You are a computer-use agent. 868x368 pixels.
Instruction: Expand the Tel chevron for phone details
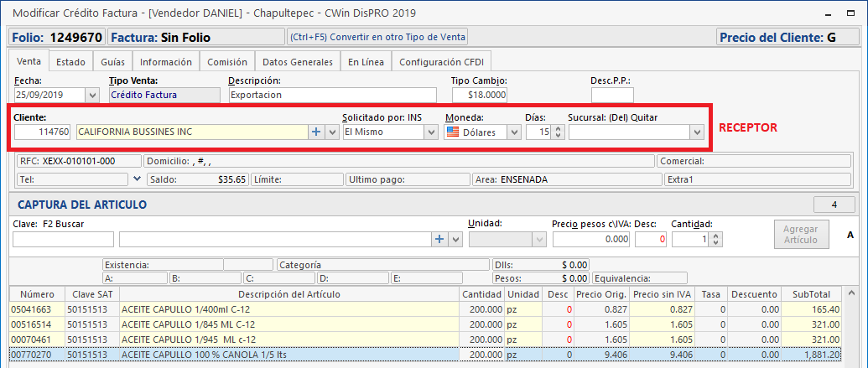[137, 179]
